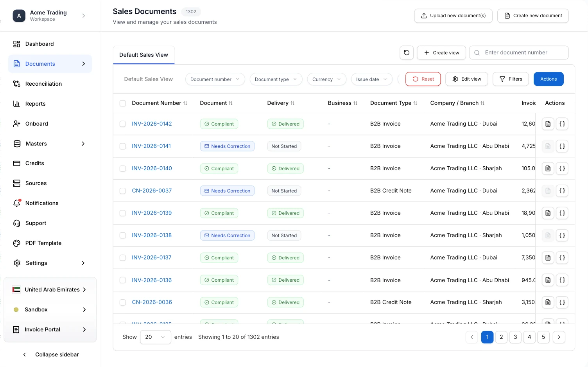Sort by Document Type column arrows

coord(415,103)
